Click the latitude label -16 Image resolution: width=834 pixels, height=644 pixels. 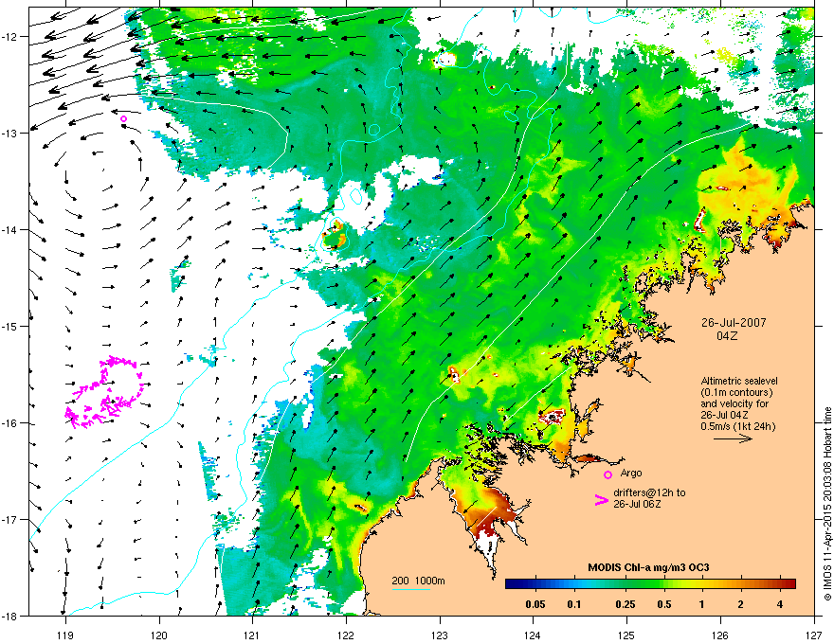(9, 423)
